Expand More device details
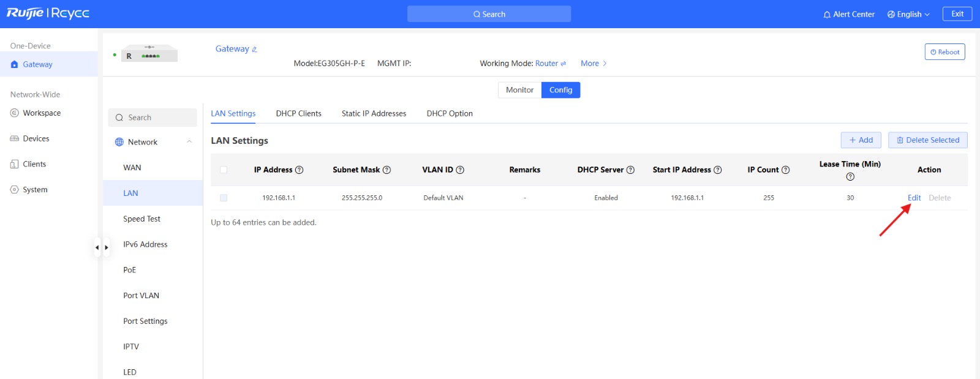Image resolution: width=980 pixels, height=379 pixels. [x=594, y=64]
